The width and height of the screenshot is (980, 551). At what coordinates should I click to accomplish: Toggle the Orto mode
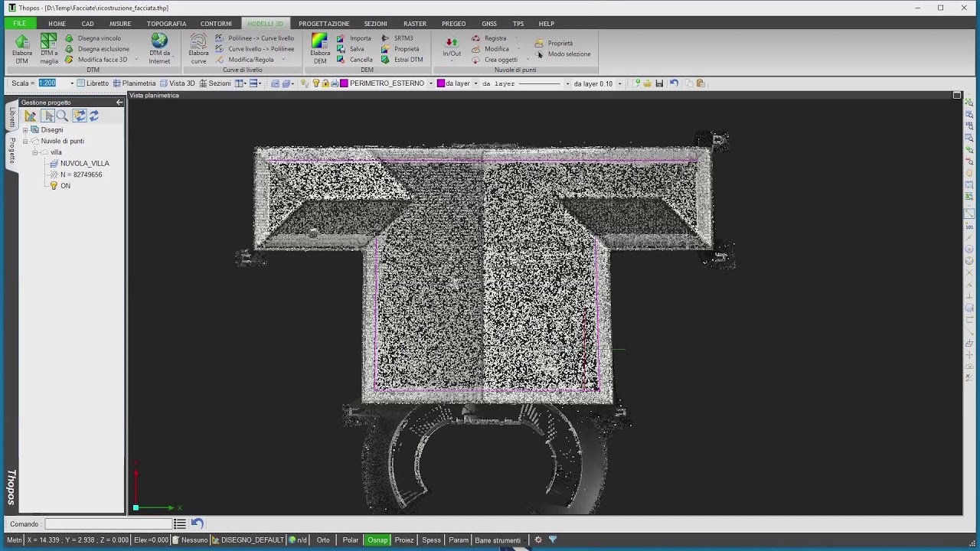pyautogui.click(x=323, y=540)
